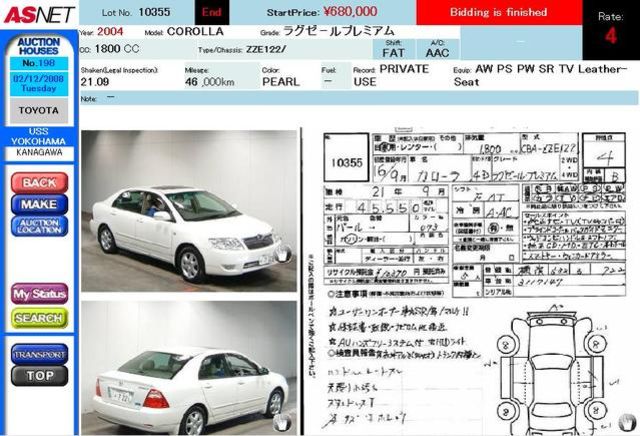Screen dimensions: 640x436
Task: Go to TOP page button
Action: pyautogui.click(x=39, y=376)
